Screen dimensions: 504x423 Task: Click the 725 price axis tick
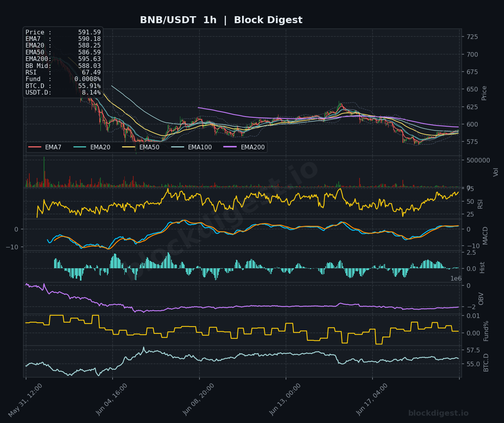472,37
